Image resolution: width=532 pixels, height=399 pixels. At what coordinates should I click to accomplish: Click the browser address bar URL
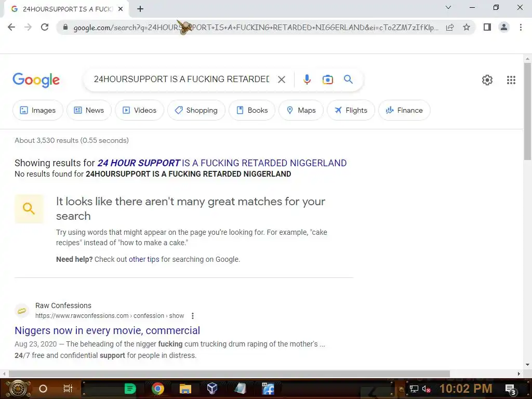[x=256, y=27]
